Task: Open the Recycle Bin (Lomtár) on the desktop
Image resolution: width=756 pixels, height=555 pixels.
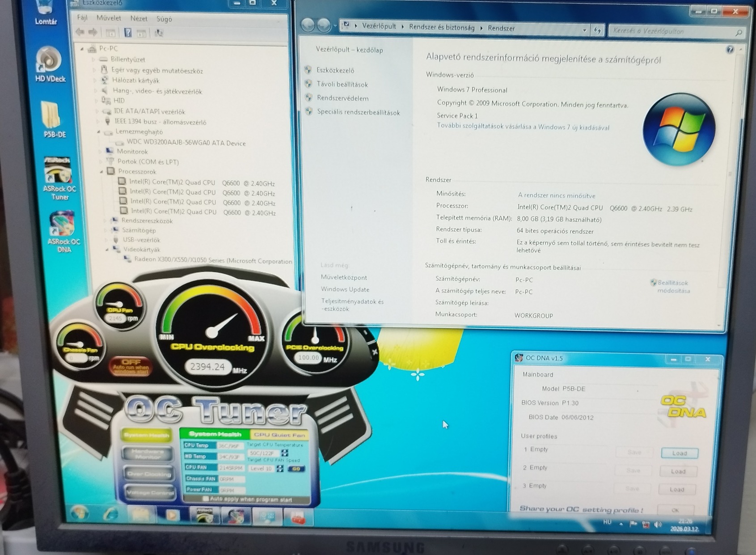Action: pos(45,13)
